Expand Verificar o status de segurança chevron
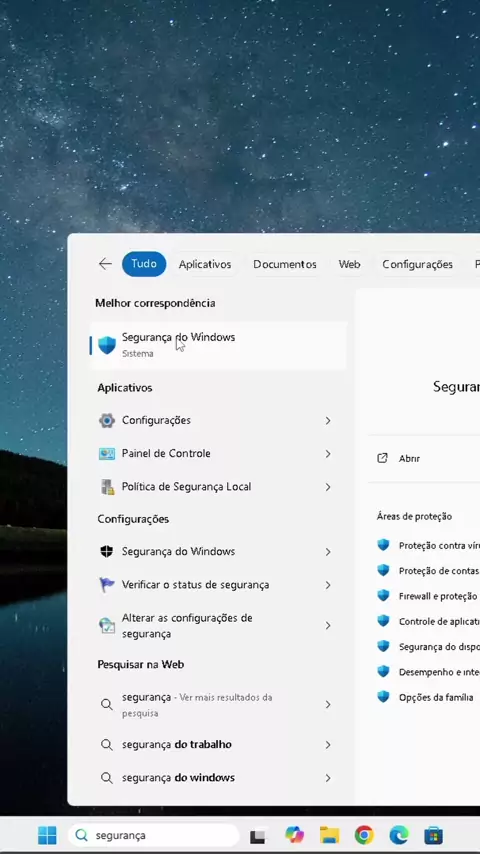The height and width of the screenshot is (854, 480). (x=328, y=585)
